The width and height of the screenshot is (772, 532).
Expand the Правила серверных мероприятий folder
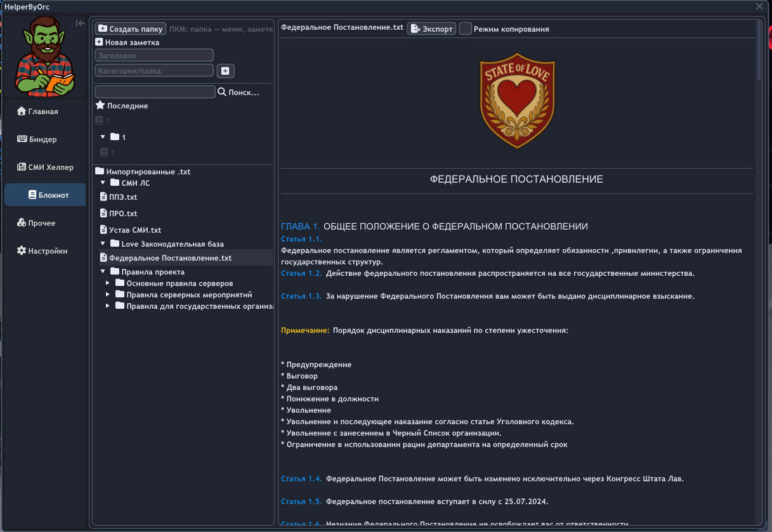click(108, 295)
